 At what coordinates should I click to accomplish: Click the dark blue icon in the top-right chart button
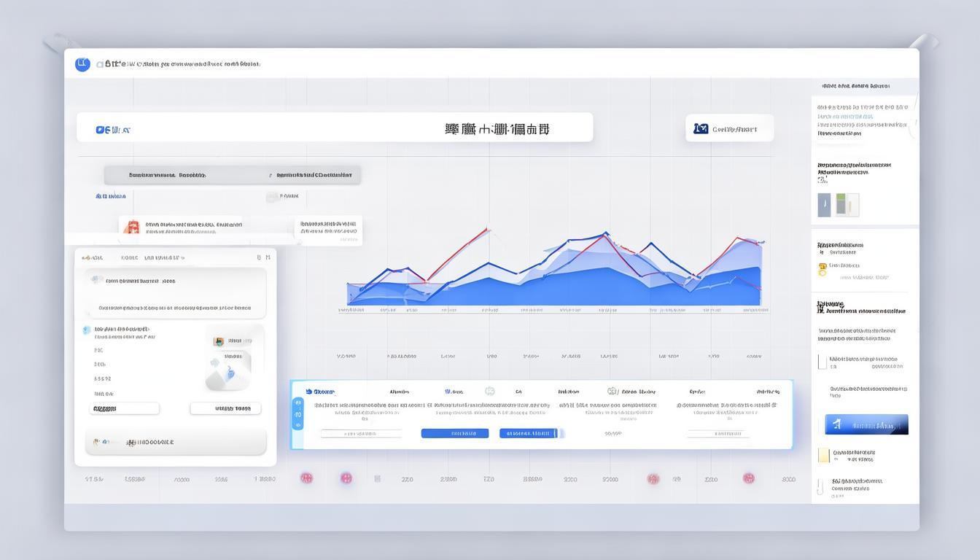tap(701, 128)
